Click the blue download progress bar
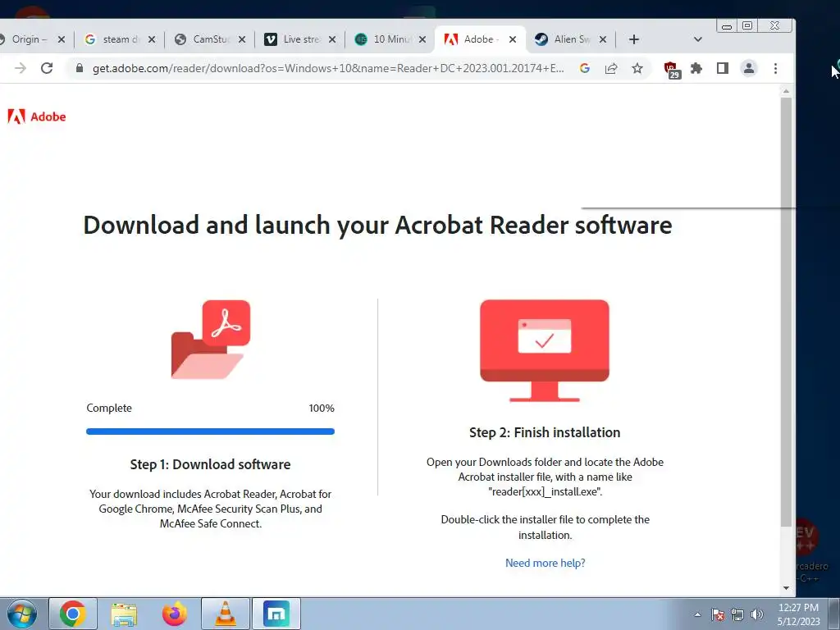 (210, 431)
